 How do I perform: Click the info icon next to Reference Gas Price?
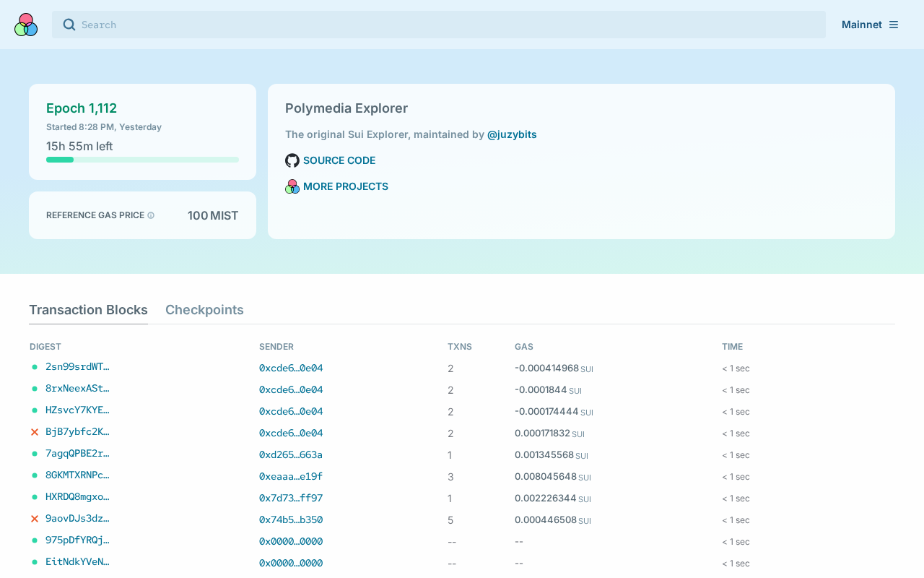[x=151, y=215]
